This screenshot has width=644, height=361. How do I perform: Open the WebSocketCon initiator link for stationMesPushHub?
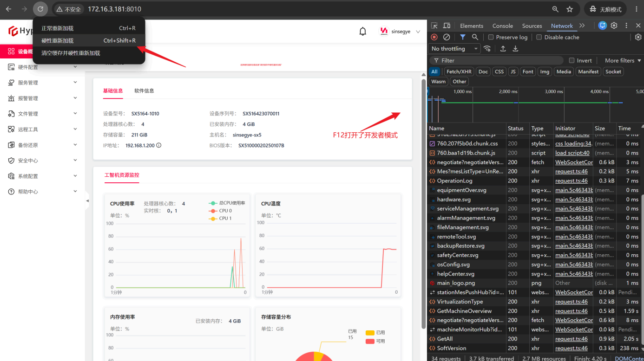pos(574,292)
